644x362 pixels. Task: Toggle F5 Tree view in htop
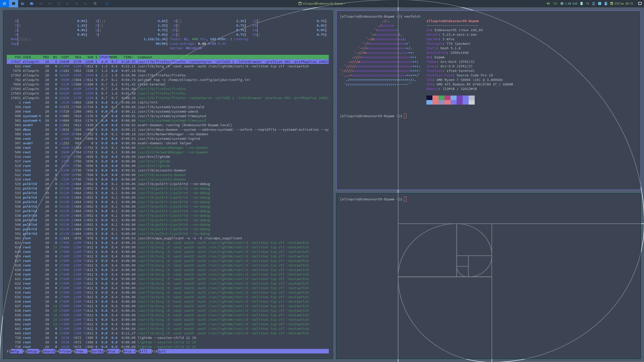pyautogui.click(x=79, y=351)
